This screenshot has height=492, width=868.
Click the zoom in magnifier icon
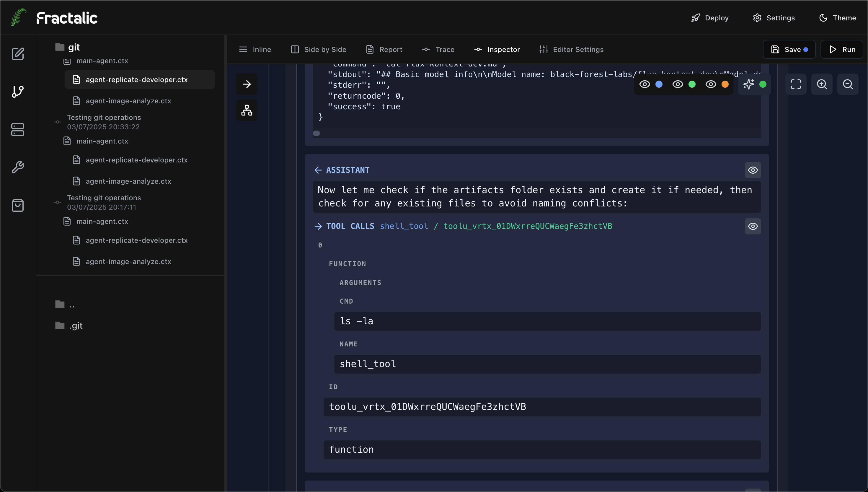coord(822,84)
